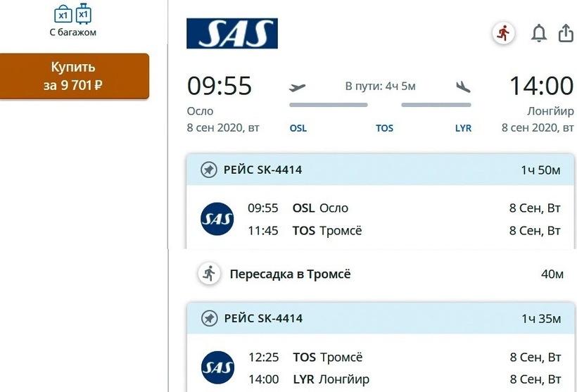Click the landing airplane icon

(463, 87)
